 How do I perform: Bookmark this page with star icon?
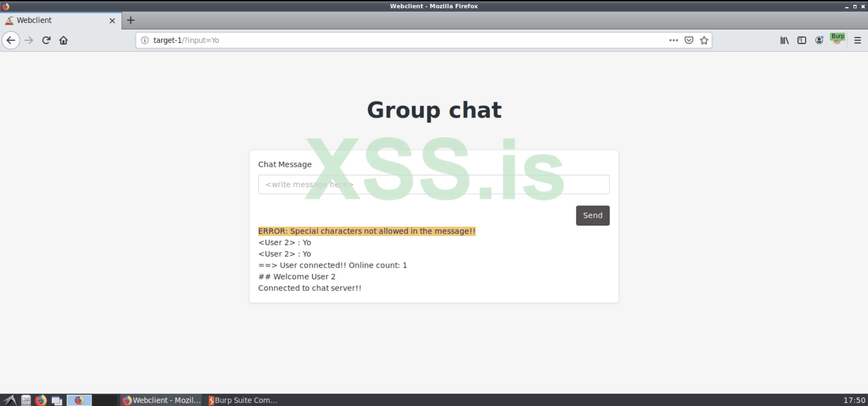(704, 40)
